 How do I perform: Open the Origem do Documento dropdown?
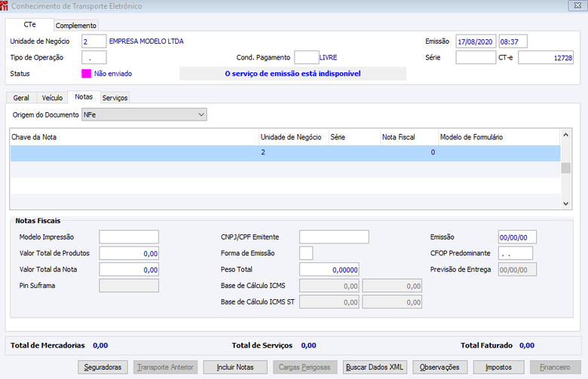coord(145,115)
